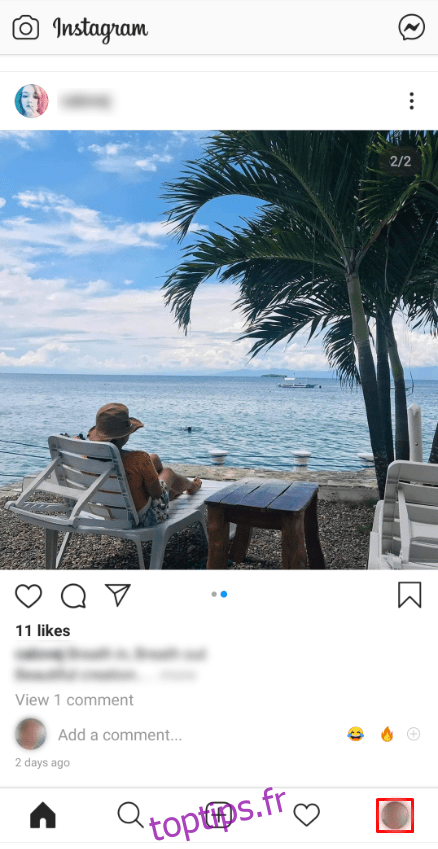This screenshot has width=438, height=849.
Task: View the poster's profile picture
Action: coord(31,101)
